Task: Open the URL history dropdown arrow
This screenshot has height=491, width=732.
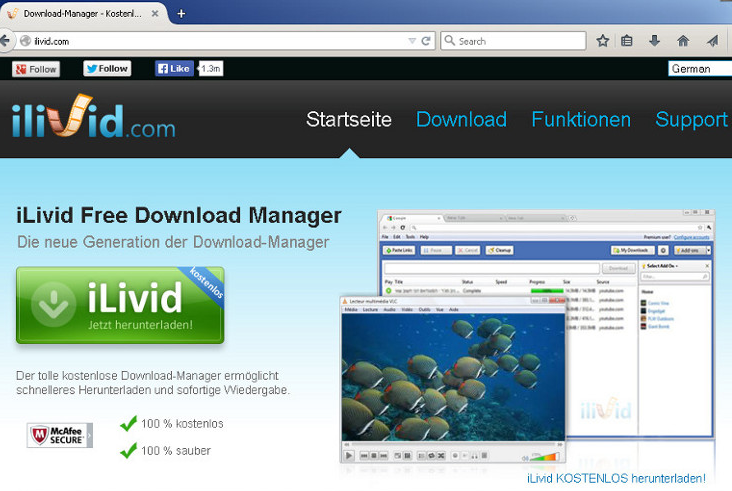Action: [x=412, y=41]
